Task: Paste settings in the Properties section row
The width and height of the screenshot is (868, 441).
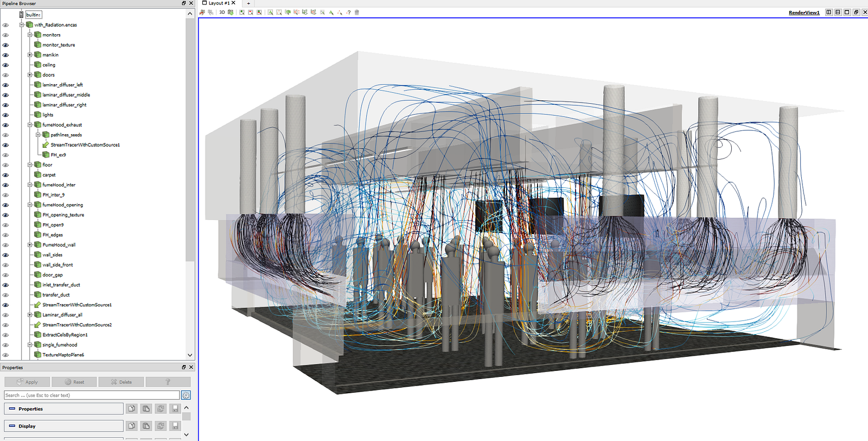Action: (x=146, y=408)
